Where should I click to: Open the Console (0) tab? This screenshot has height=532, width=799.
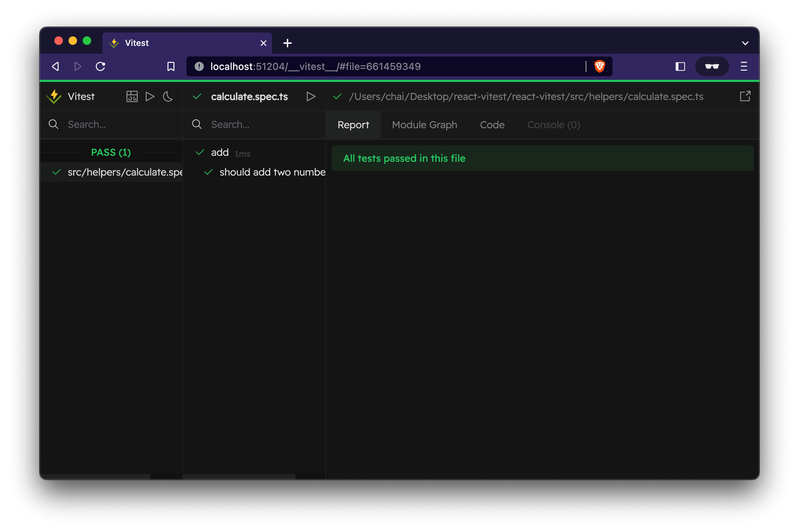(x=554, y=125)
